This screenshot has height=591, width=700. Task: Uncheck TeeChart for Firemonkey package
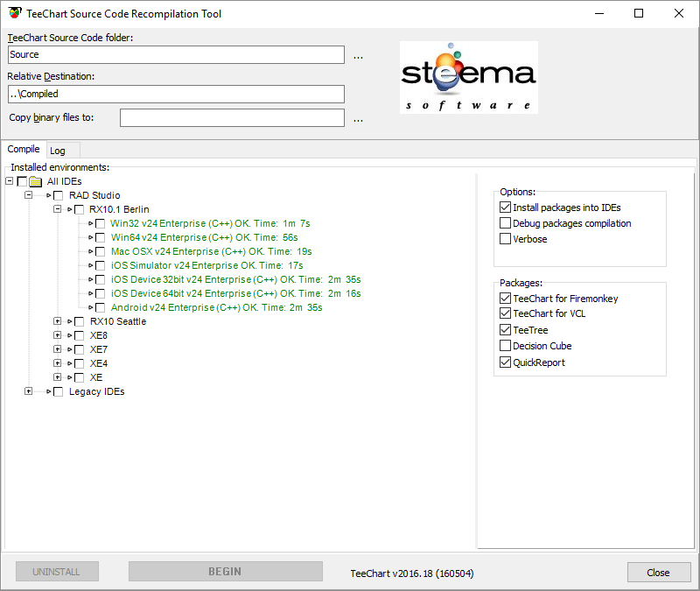click(506, 298)
